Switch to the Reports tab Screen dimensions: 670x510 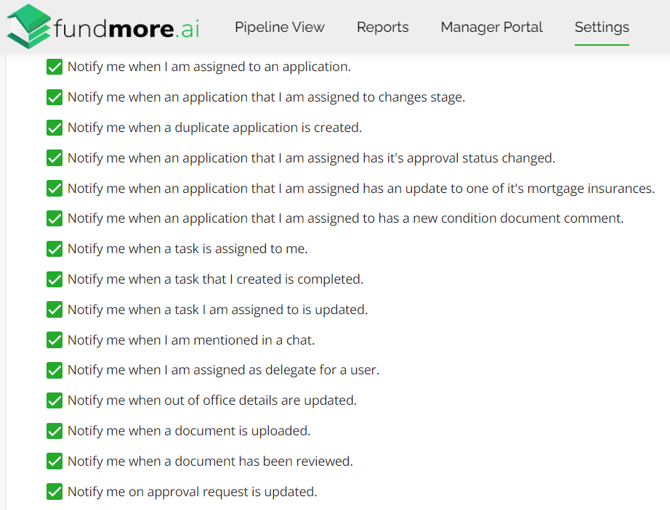382,27
